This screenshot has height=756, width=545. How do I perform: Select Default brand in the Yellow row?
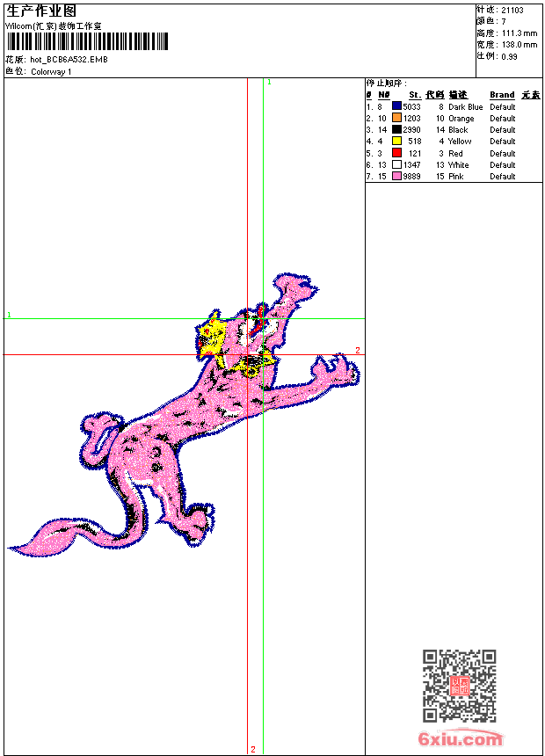tap(503, 142)
